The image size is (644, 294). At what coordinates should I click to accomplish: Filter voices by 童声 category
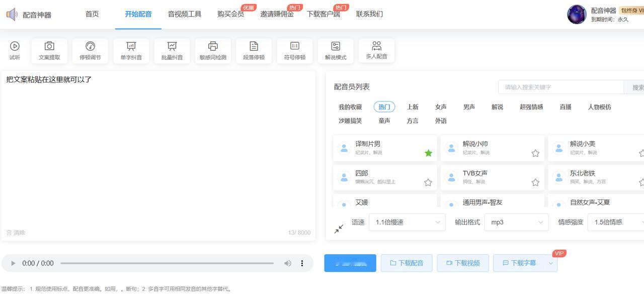click(384, 121)
